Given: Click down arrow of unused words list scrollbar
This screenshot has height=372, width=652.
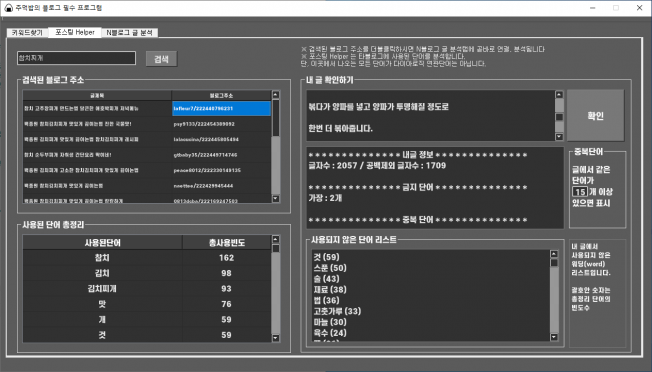Looking at the screenshot, I should pyautogui.click(x=554, y=337).
